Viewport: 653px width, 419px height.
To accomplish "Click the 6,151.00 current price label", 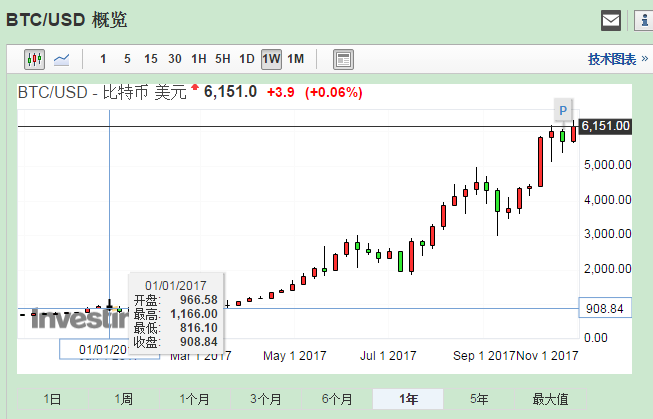I will tap(606, 126).
